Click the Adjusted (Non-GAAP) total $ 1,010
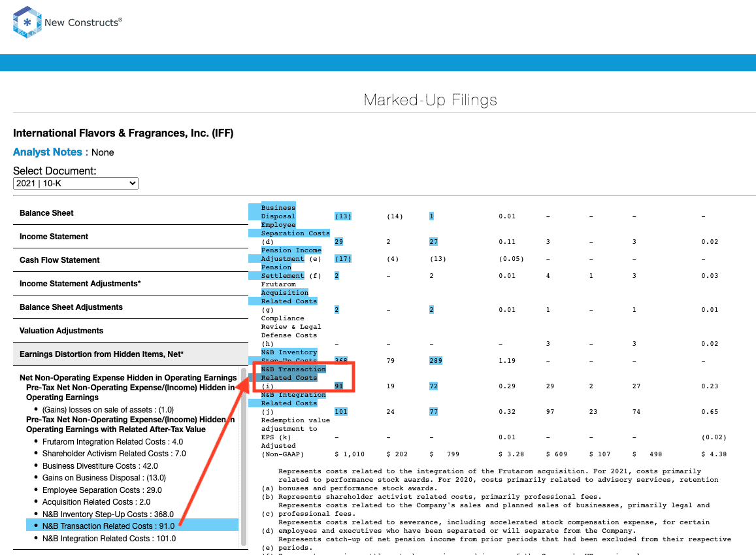 pos(350,454)
